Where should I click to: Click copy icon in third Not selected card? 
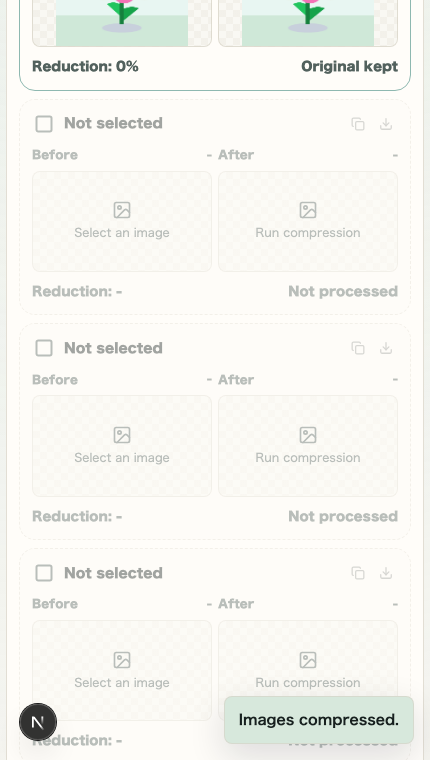358,573
